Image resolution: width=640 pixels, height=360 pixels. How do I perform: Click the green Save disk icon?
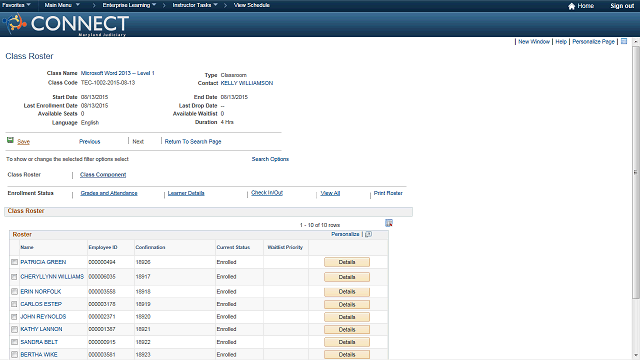(x=10, y=140)
